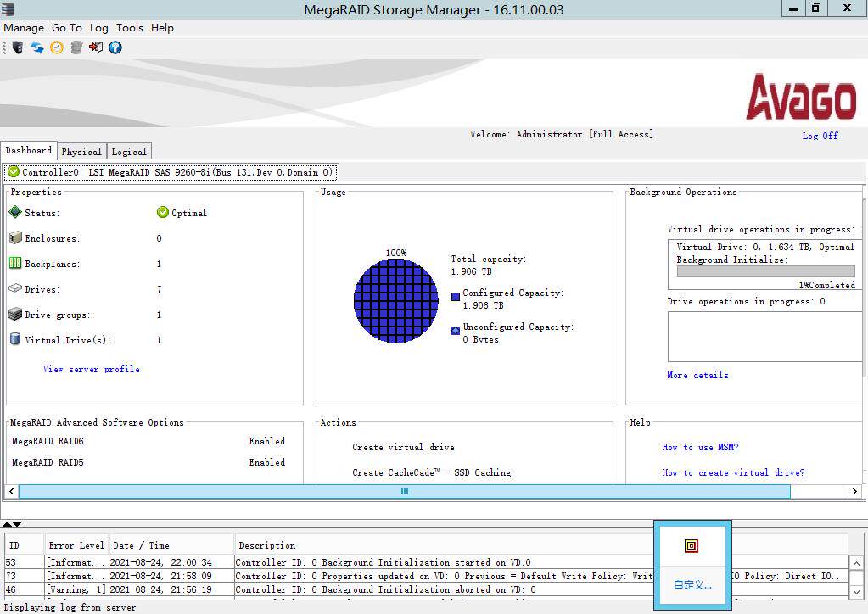Click Create virtual drive action
Viewport: 868px width, 614px height.
pyautogui.click(x=403, y=447)
